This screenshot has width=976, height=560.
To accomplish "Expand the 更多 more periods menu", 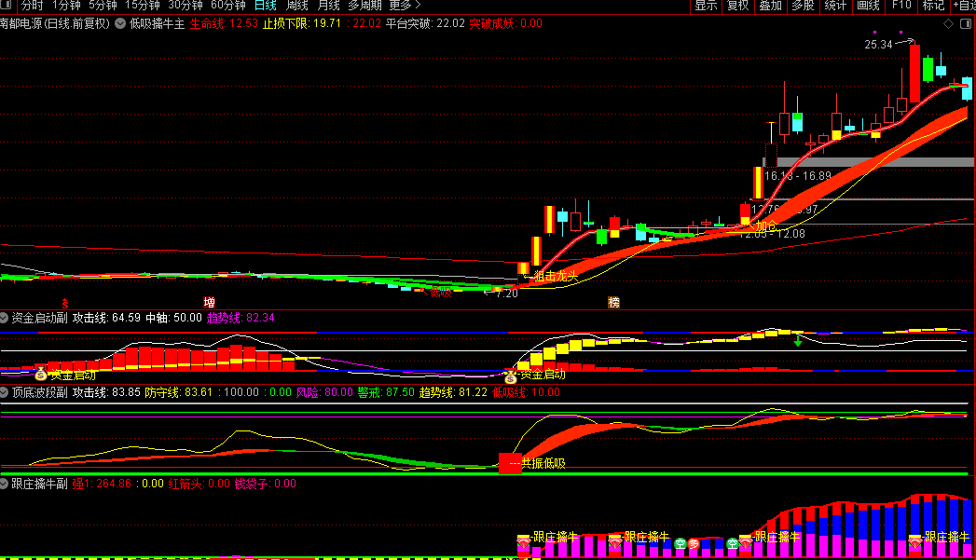I will [x=405, y=6].
